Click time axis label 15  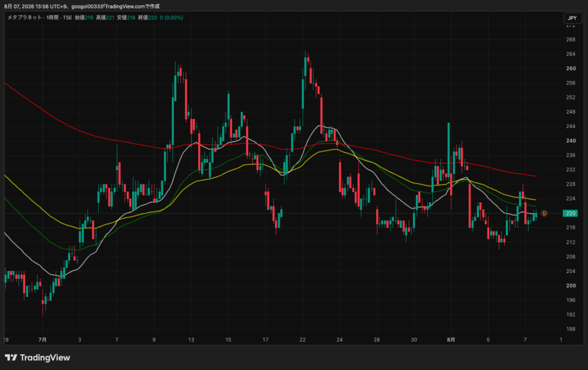(228, 340)
